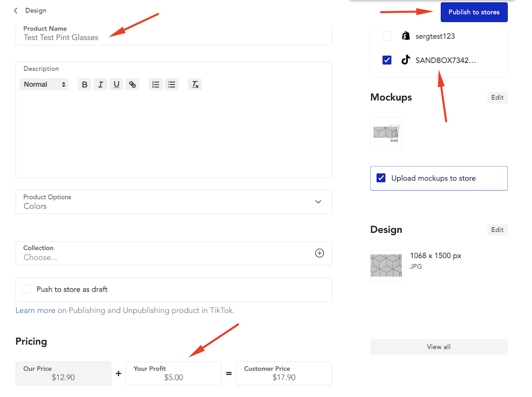Click Publish to stores button
The height and width of the screenshot is (397, 532).
tap(474, 12)
